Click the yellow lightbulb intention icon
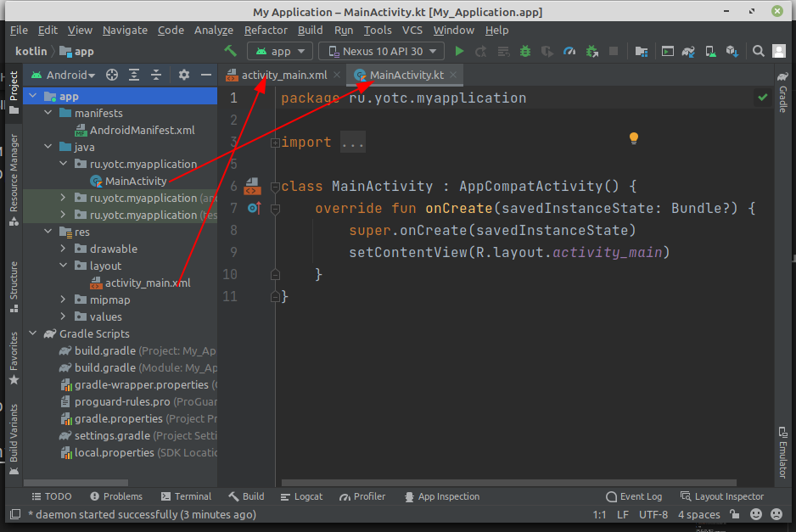 633,138
